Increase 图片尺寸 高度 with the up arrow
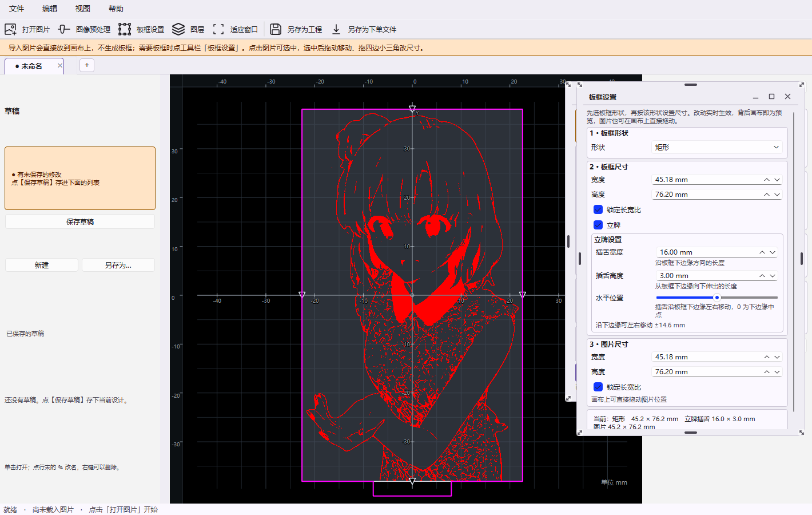The image size is (812, 515). 767,372
